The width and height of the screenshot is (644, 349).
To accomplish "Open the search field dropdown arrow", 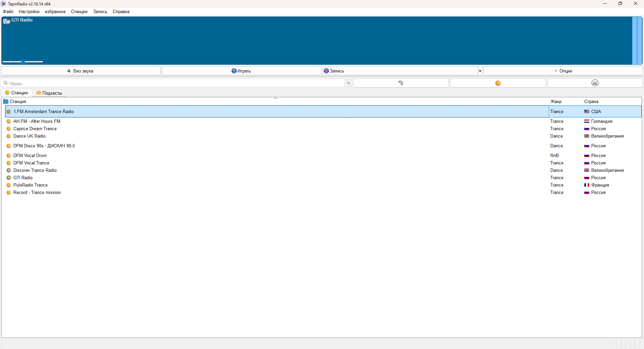I will [348, 83].
